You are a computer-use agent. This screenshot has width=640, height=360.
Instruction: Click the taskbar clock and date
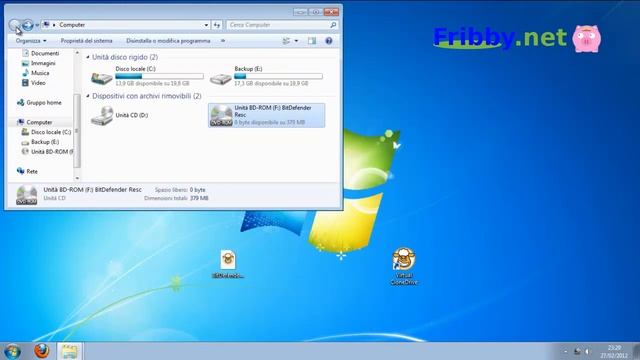point(614,352)
